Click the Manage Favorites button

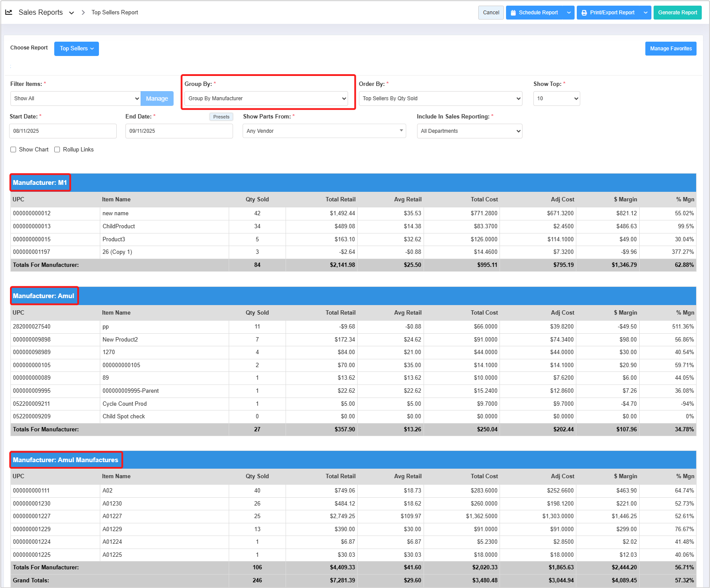tap(671, 49)
